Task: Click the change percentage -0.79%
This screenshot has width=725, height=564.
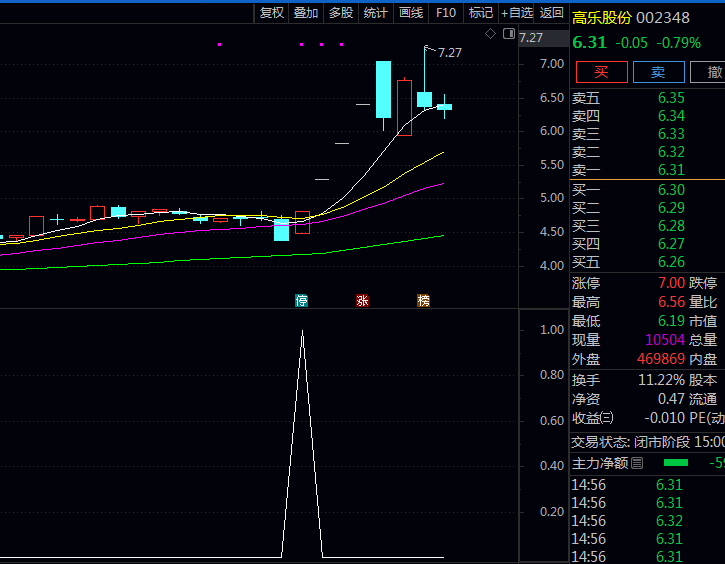Action: click(679, 43)
